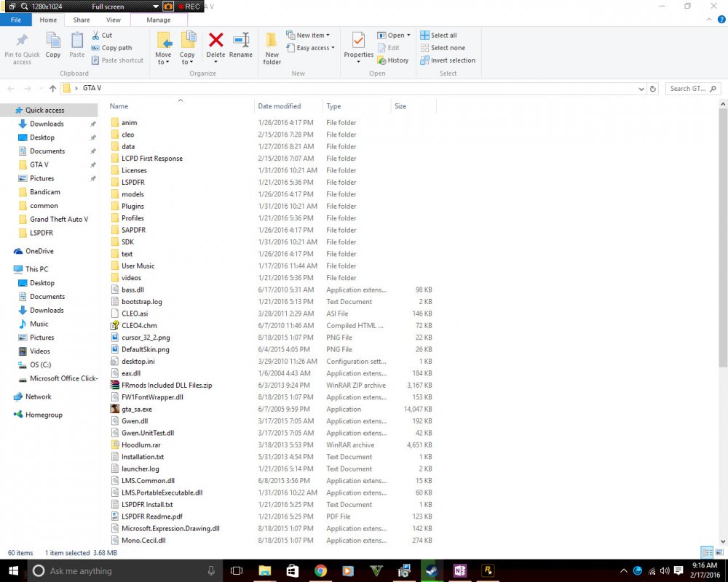728x582 pixels.
Task: Open Steam from the taskbar
Action: point(432,570)
